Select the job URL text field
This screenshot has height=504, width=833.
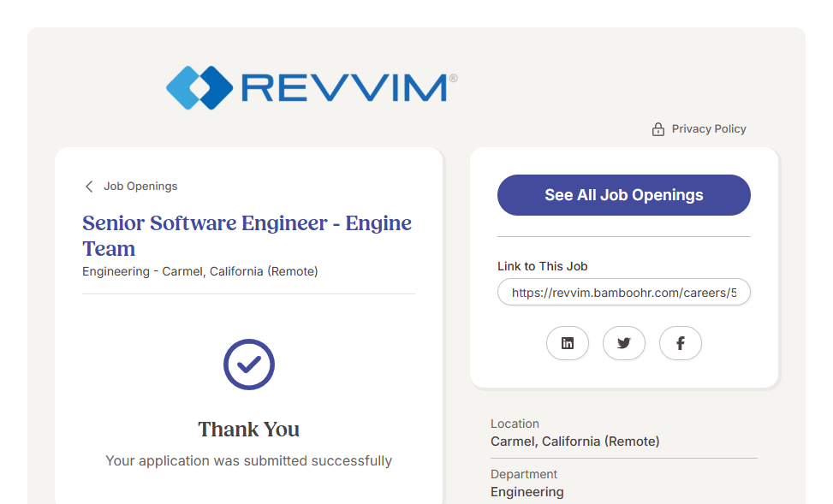point(624,293)
